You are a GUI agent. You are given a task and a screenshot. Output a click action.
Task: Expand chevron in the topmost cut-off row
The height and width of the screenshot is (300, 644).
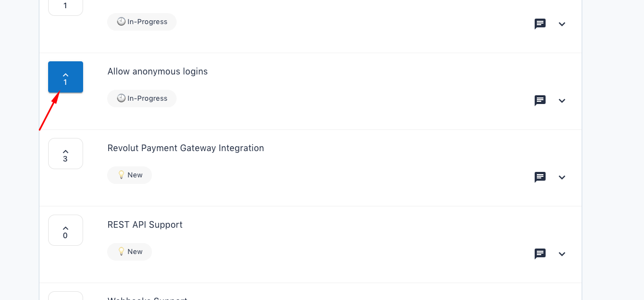[562, 24]
